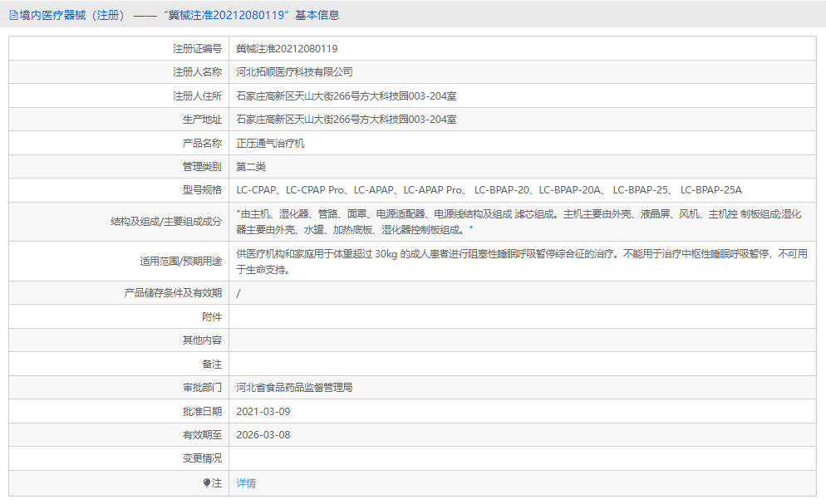
Task: Open the 详情 link in the 注 row
Action: coord(246,482)
